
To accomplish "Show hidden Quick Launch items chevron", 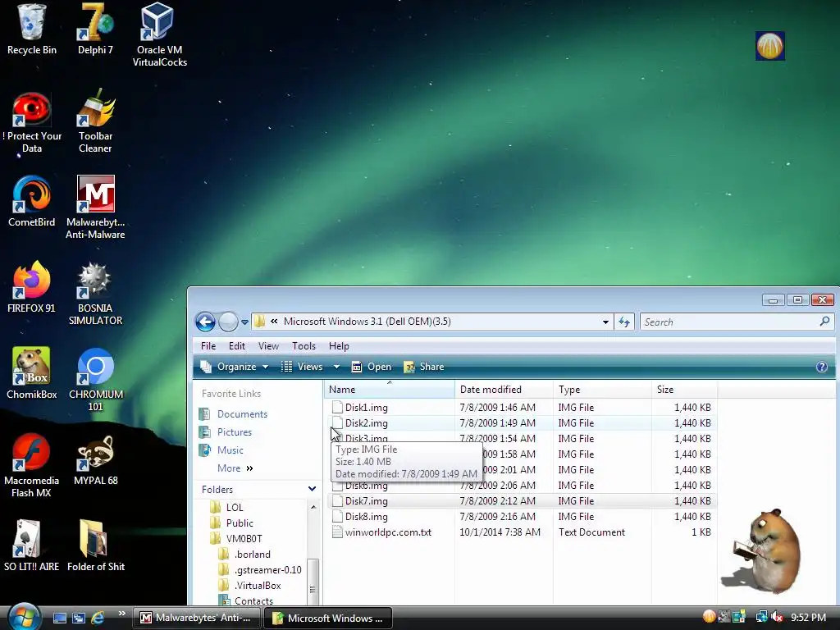I will click(x=122, y=614).
